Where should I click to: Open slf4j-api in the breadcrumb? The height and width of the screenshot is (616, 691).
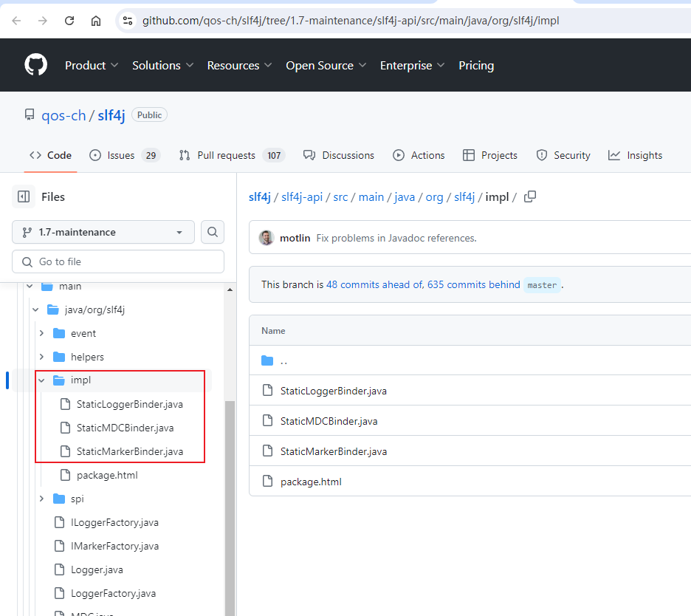coord(302,196)
